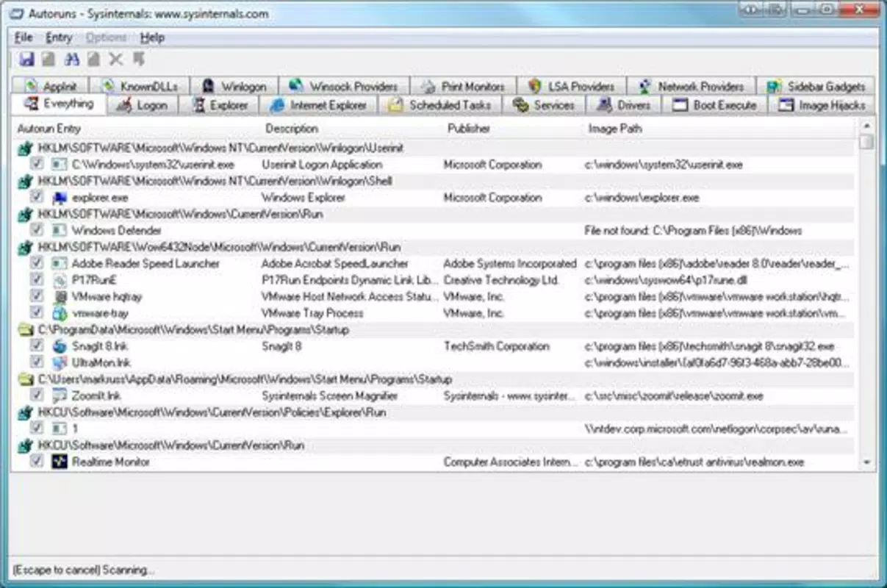Click the Save toolbar icon

pos(27,60)
